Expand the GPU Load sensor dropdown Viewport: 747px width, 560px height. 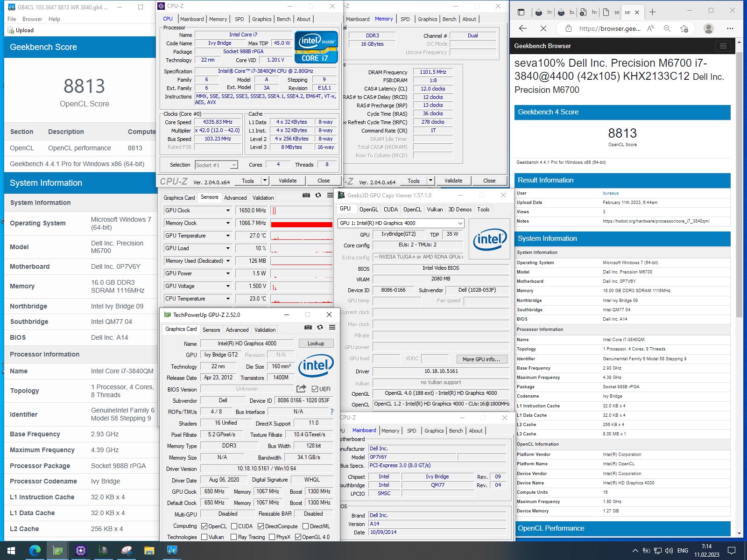[228, 248]
